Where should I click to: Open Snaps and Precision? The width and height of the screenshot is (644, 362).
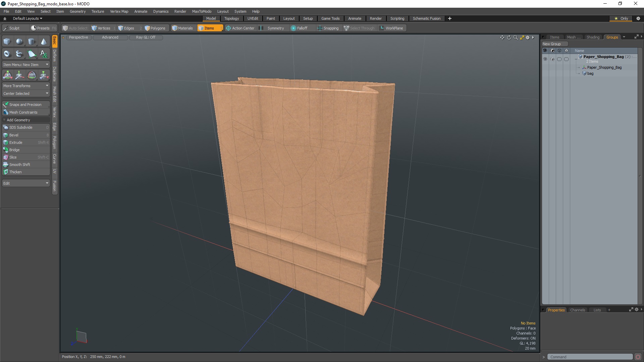[26, 105]
